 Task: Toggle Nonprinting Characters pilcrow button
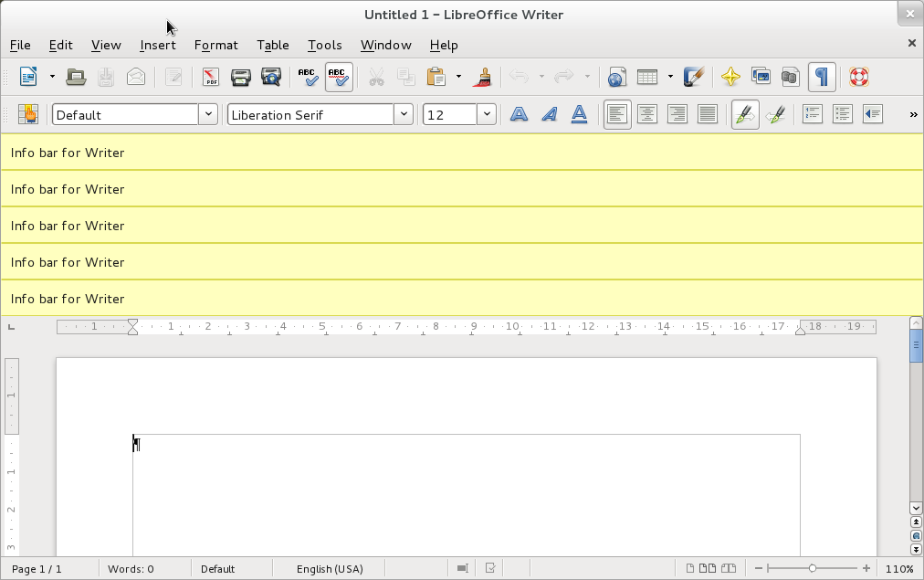click(x=822, y=77)
